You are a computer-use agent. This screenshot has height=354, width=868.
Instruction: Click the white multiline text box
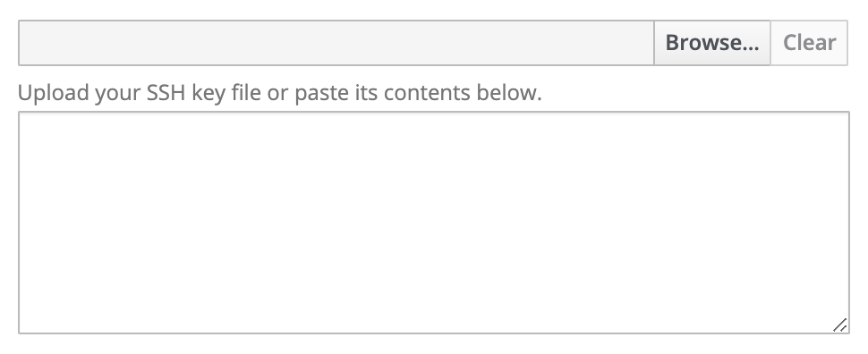click(x=434, y=223)
